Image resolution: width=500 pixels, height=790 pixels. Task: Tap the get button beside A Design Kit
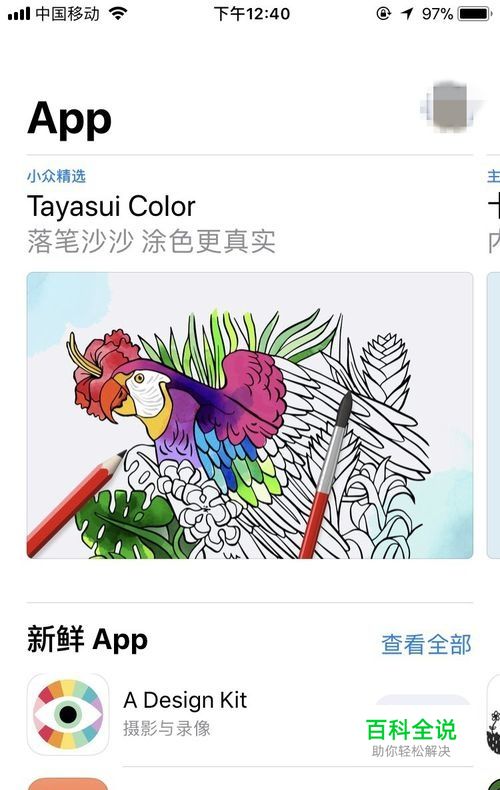coord(423,701)
